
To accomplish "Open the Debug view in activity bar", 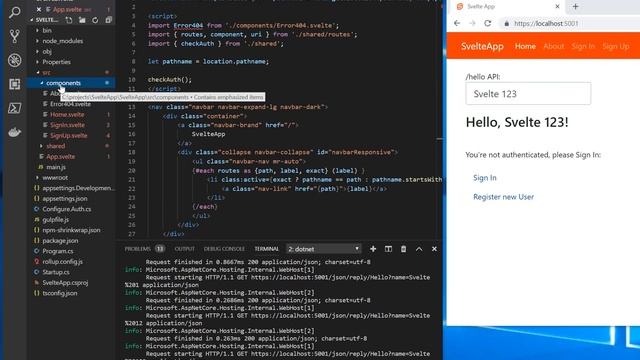I will pyautogui.click(x=15, y=60).
